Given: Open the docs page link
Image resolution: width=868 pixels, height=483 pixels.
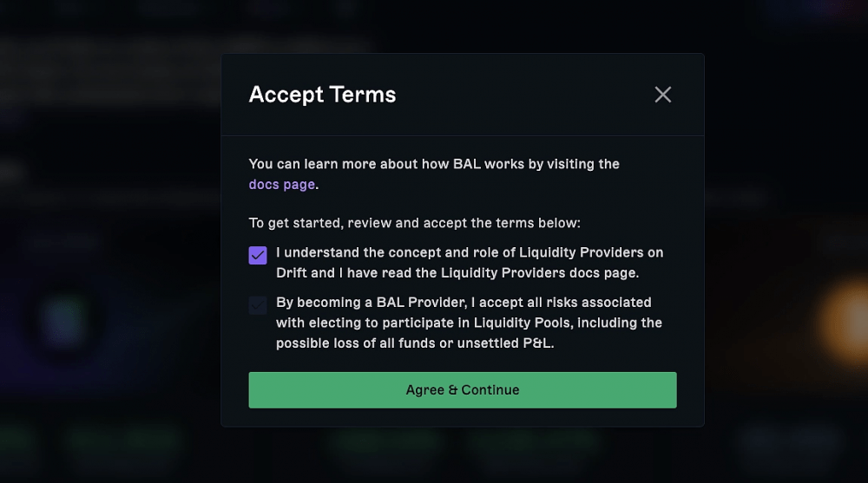Looking at the screenshot, I should [282, 184].
